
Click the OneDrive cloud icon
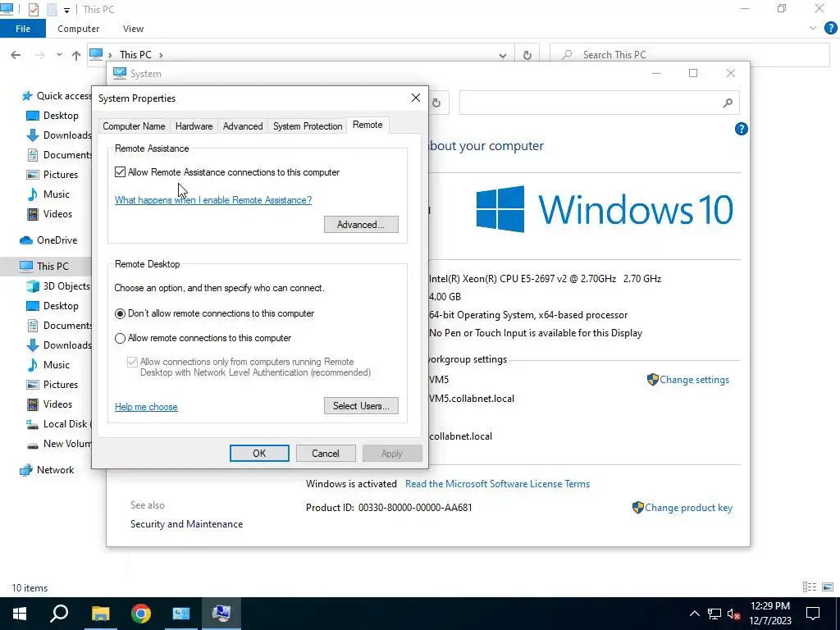[x=26, y=240]
